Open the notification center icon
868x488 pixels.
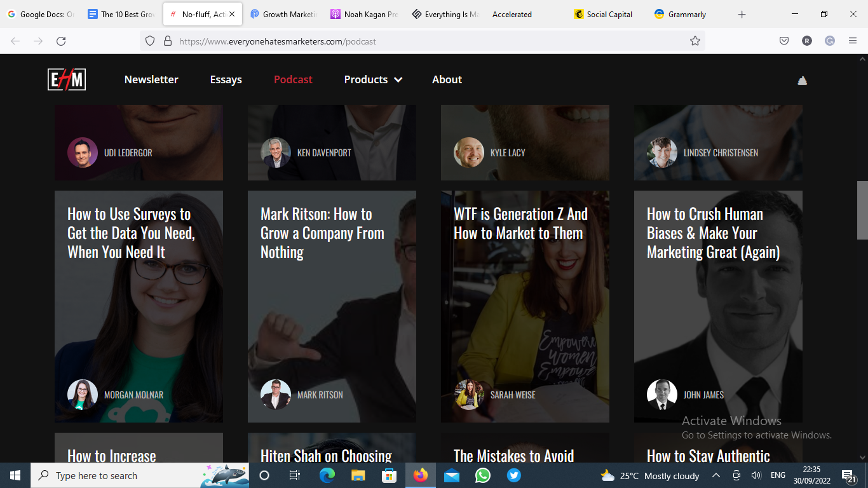pyautogui.click(x=849, y=476)
